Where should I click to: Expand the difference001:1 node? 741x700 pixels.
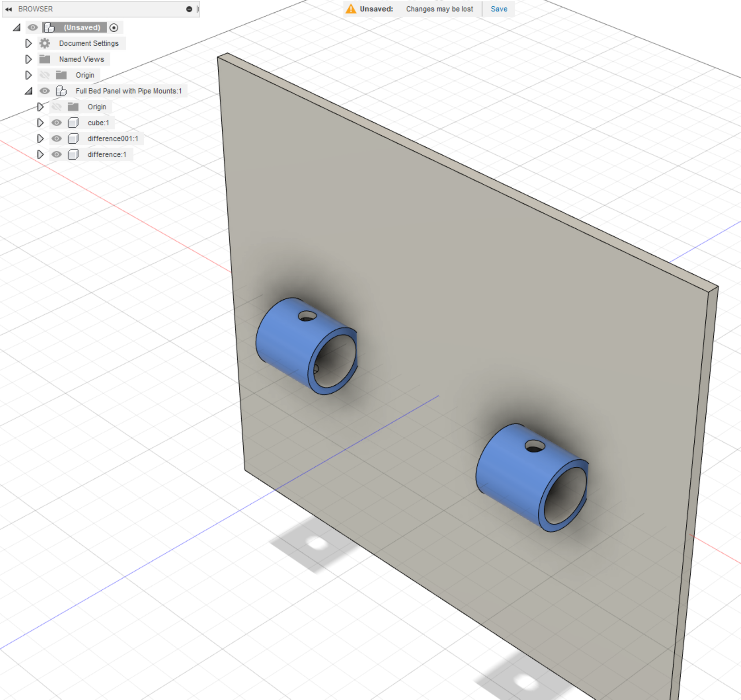[40, 138]
